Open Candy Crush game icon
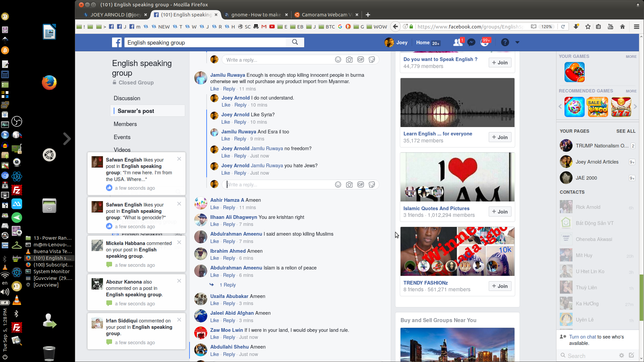The image size is (644, 362). click(x=574, y=72)
